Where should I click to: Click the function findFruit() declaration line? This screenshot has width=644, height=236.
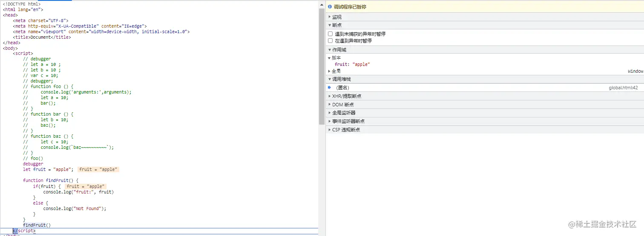click(51, 180)
